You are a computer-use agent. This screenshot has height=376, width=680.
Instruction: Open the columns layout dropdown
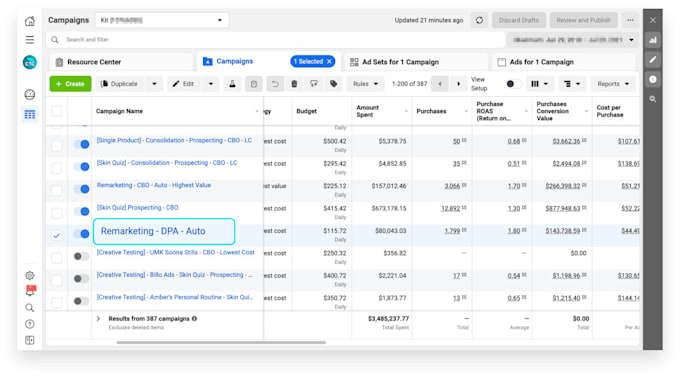(539, 84)
